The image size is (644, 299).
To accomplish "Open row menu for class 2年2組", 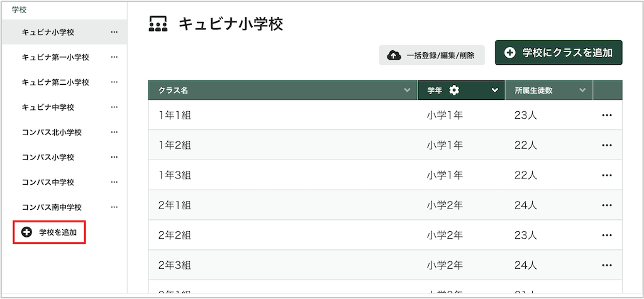I will (607, 235).
